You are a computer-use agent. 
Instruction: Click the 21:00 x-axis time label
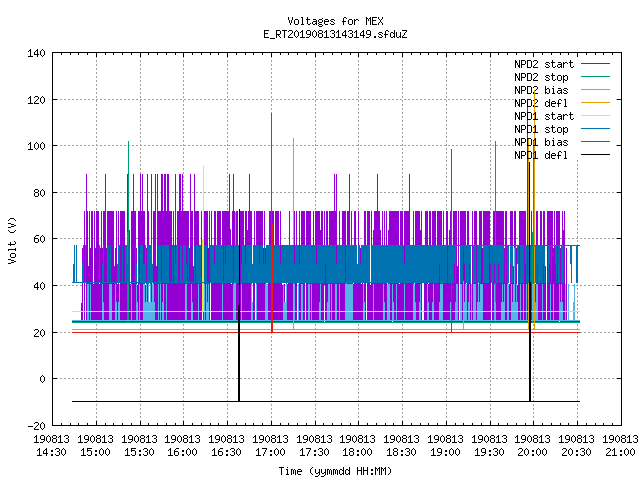click(620, 453)
